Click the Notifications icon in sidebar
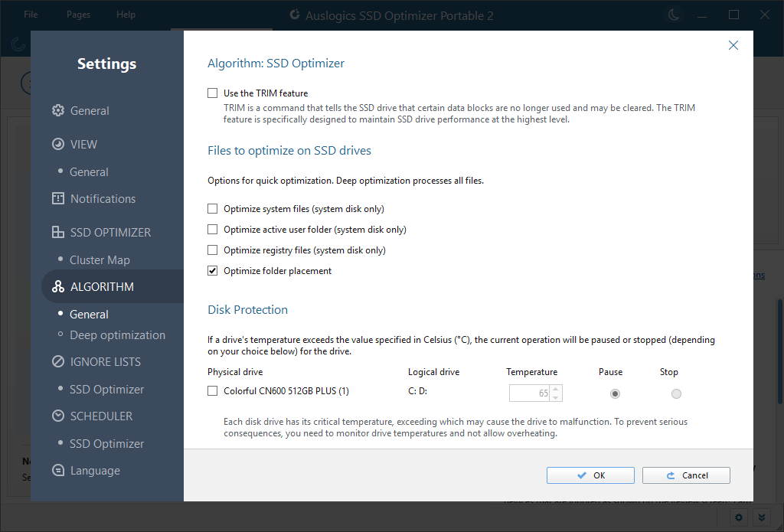784x532 pixels. [57, 198]
